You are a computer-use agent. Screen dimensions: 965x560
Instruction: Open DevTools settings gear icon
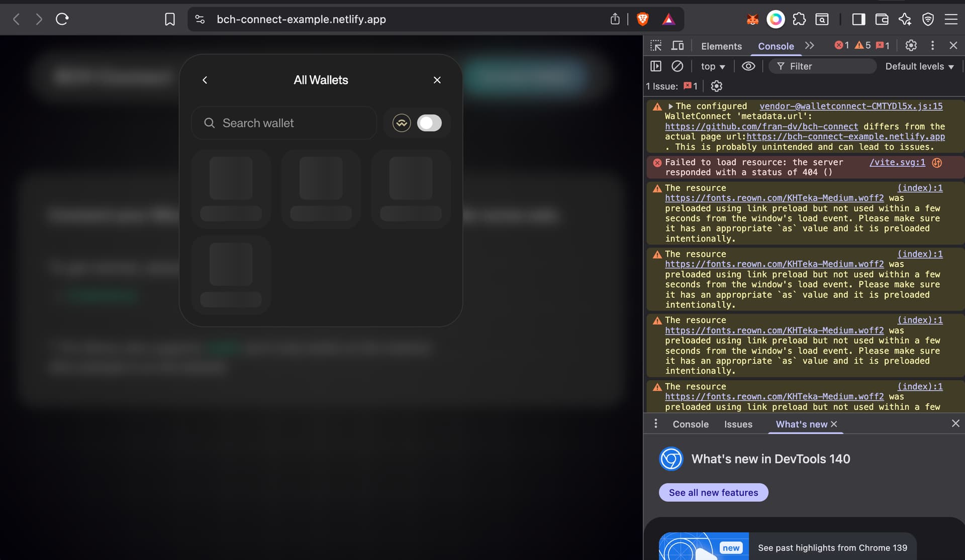click(911, 46)
